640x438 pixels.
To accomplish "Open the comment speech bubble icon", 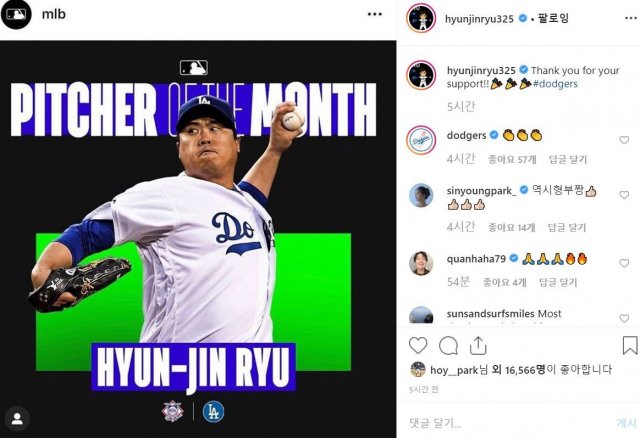I will pyautogui.click(x=448, y=346).
